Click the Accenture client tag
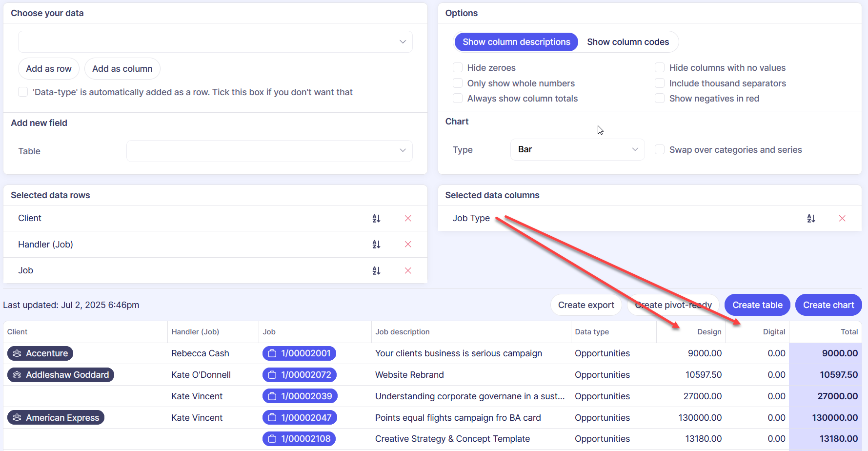The image size is (868, 451). click(40, 353)
